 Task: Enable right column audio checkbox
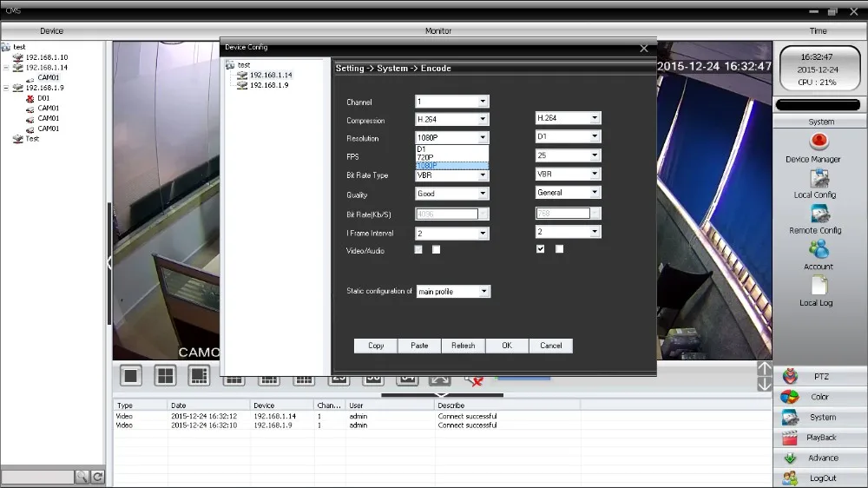559,249
